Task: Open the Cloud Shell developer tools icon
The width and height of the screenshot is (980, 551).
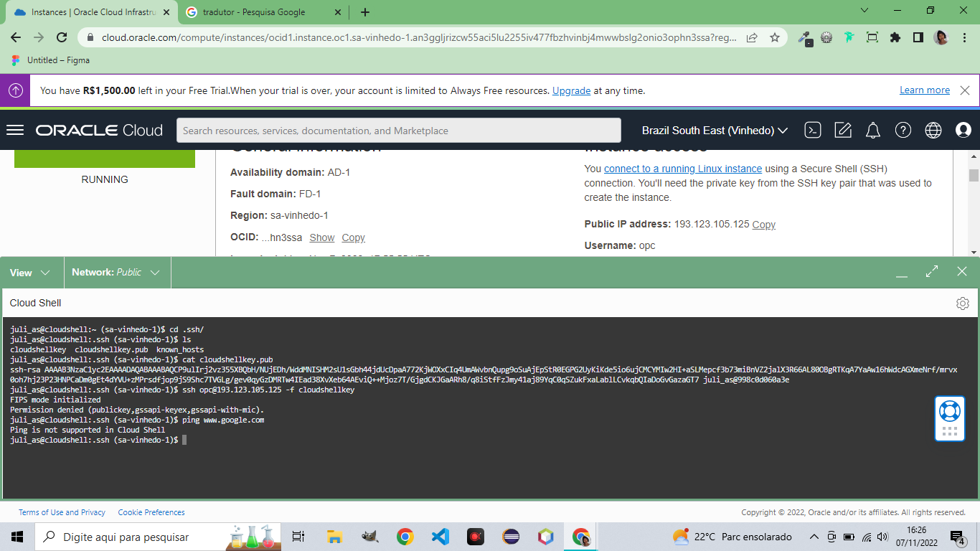Action: coord(813,130)
